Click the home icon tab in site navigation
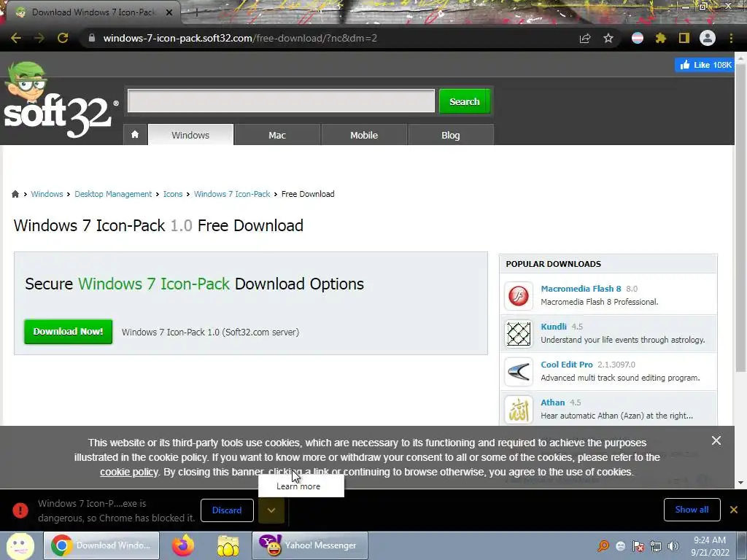747x560 pixels. point(135,135)
